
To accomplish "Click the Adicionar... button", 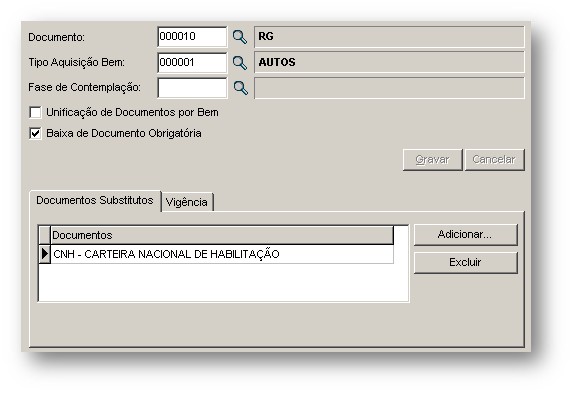I will pos(466,235).
